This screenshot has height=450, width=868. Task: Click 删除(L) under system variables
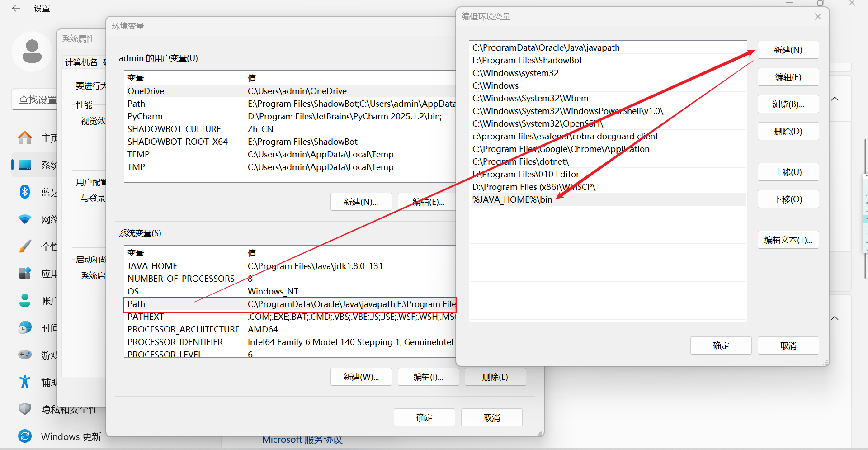pos(495,377)
